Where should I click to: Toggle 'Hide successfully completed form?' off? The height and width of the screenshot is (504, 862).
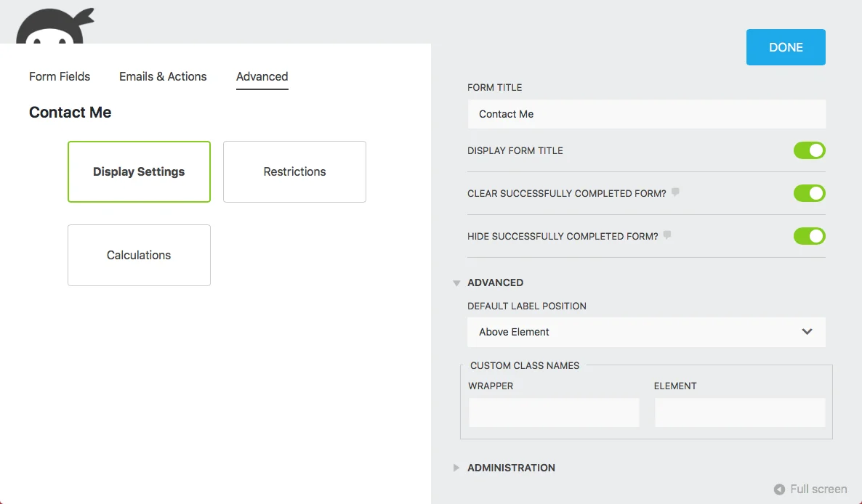click(x=809, y=236)
